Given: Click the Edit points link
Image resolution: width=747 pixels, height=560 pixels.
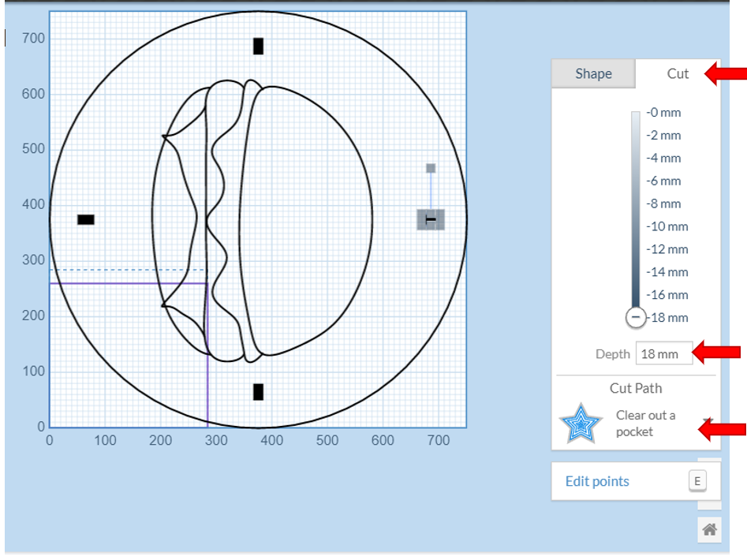Looking at the screenshot, I should [x=597, y=481].
